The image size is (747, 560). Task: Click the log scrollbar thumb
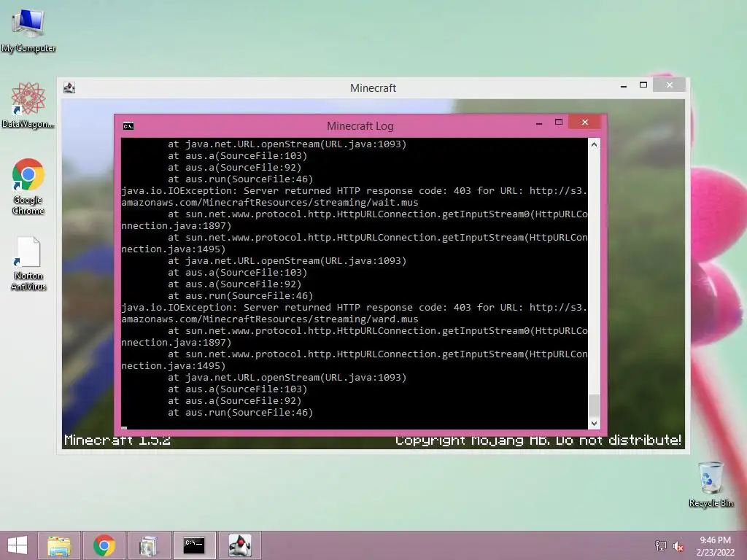[x=594, y=405]
